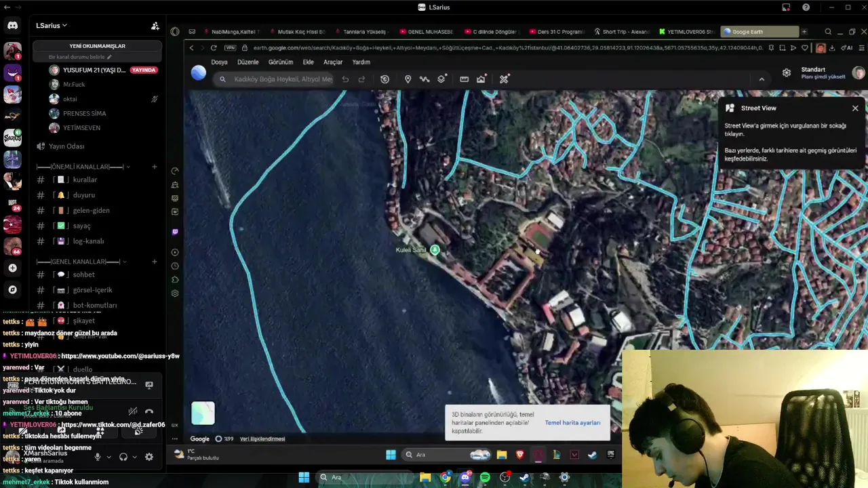Open the Dosya menu

pyautogui.click(x=219, y=62)
